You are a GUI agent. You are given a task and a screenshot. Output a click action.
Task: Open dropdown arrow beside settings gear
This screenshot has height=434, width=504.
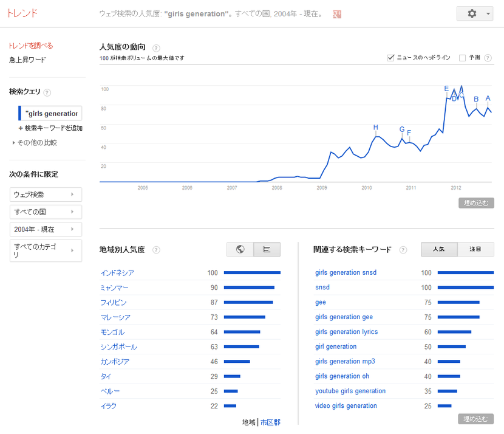(x=488, y=13)
